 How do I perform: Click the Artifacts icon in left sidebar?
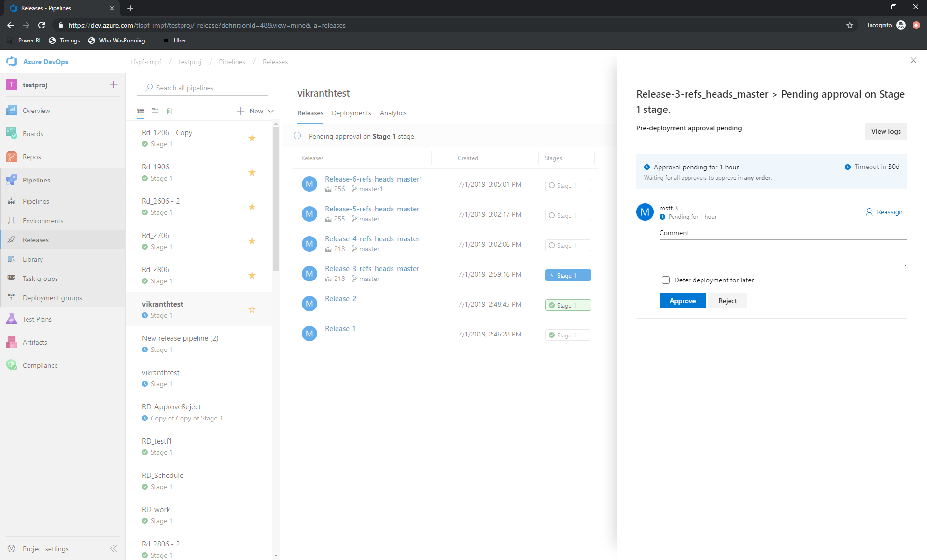pyautogui.click(x=12, y=342)
